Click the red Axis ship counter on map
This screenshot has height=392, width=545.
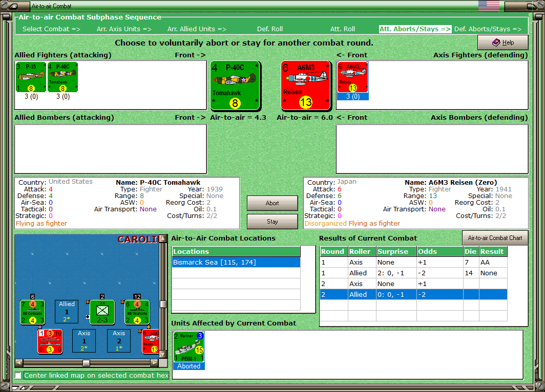pyautogui.click(x=50, y=341)
